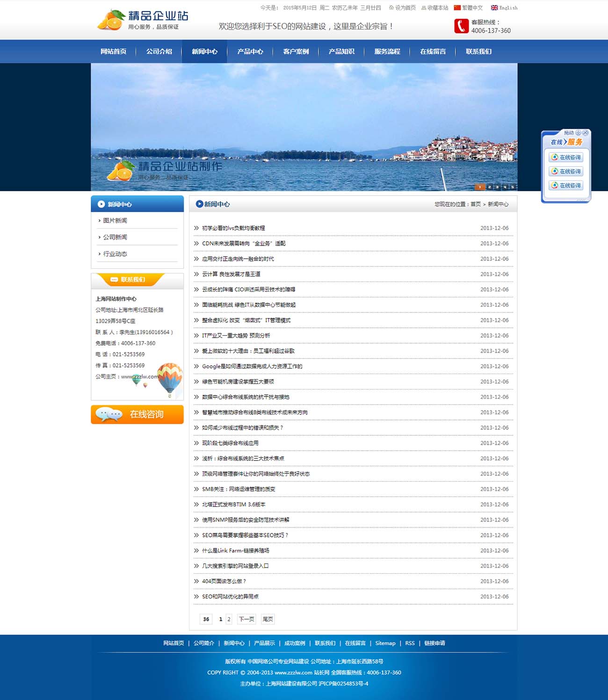608x700 pixels.
Task: Open the article SMB关注:网络运维管理的质变
Action: coord(239,489)
